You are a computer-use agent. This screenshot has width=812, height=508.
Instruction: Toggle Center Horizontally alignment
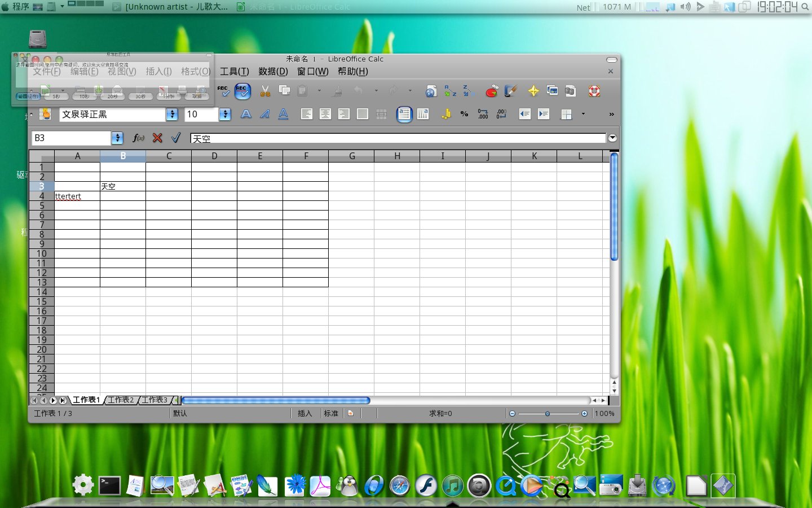coord(325,114)
